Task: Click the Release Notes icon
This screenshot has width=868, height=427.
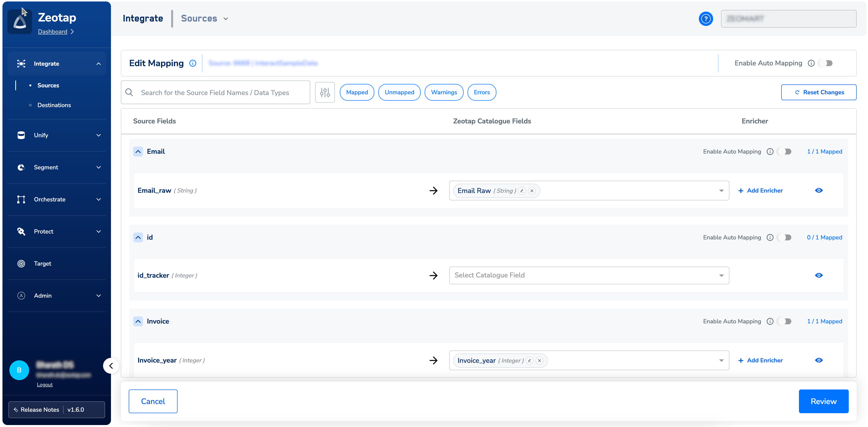Action: point(16,409)
